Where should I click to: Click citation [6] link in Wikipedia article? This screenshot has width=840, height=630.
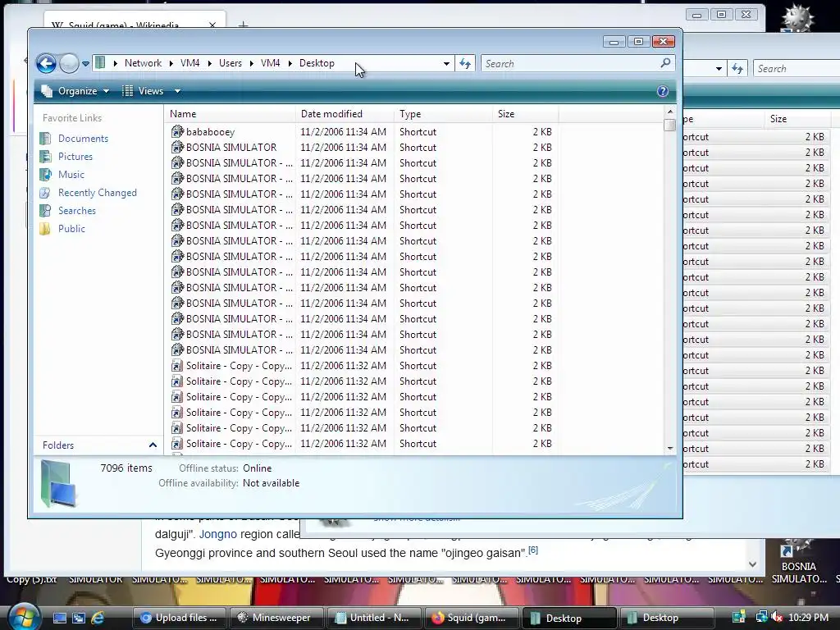[x=533, y=550]
